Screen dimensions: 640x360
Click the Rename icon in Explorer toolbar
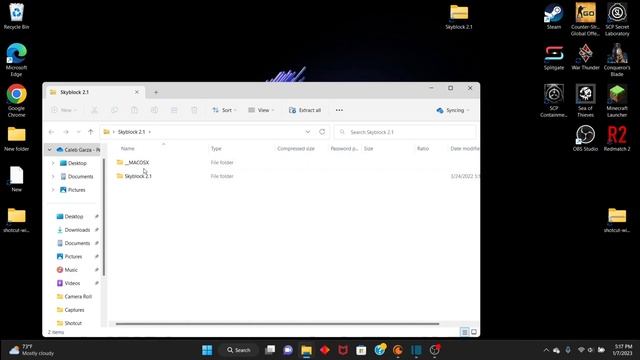pyautogui.click(x=154, y=110)
